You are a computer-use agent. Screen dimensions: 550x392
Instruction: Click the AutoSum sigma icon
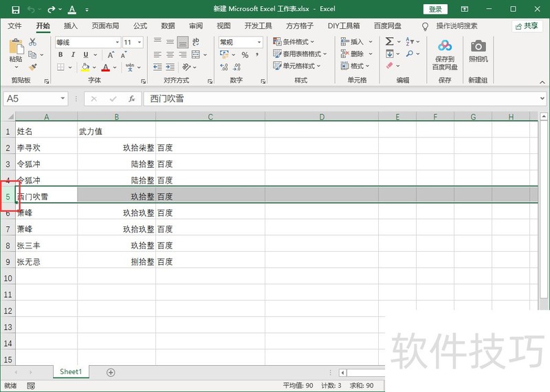pos(389,42)
